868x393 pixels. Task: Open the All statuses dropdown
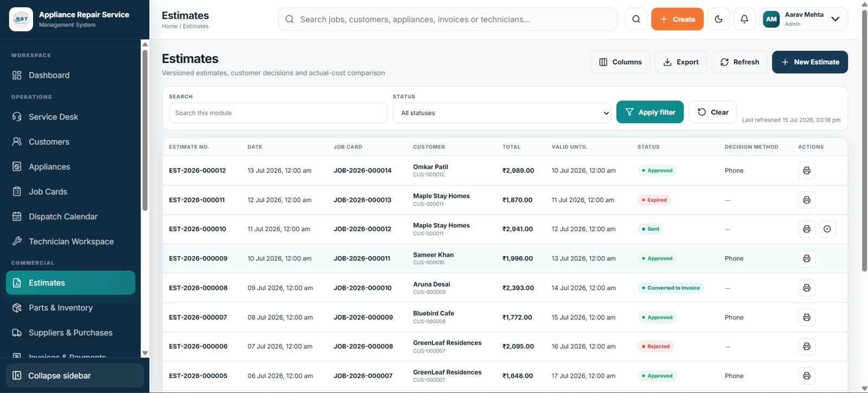coord(502,113)
